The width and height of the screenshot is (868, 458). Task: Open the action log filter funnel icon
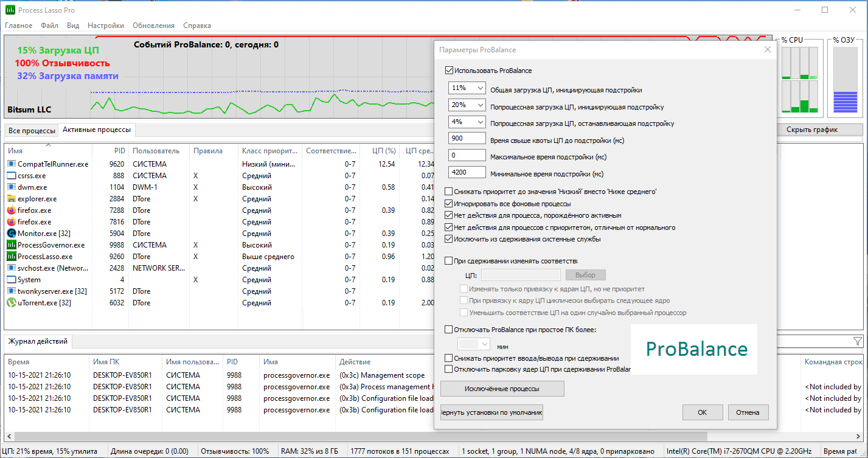(x=858, y=342)
